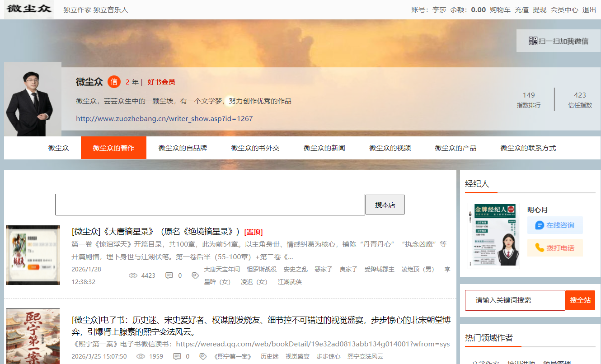Click the 微尘众 site logo at top left
Image resolution: width=601 pixels, height=364 pixels.
(29, 9)
